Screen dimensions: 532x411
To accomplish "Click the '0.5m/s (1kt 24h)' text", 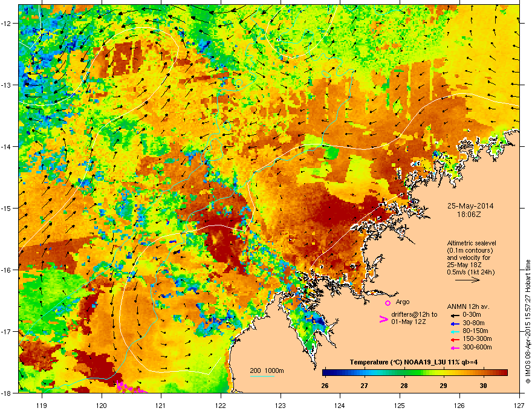I will point(471,272).
